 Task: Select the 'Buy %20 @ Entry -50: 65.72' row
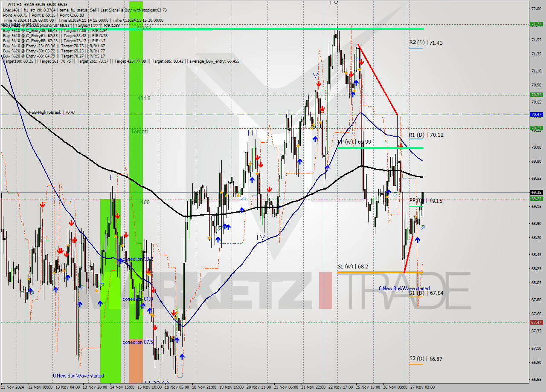coord(54,51)
